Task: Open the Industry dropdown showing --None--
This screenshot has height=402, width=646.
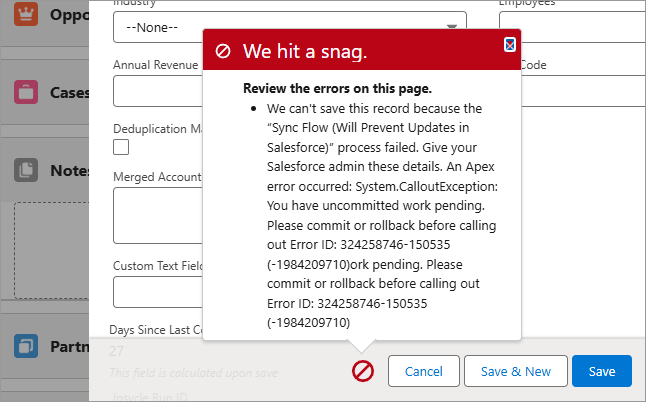Action: (290, 27)
